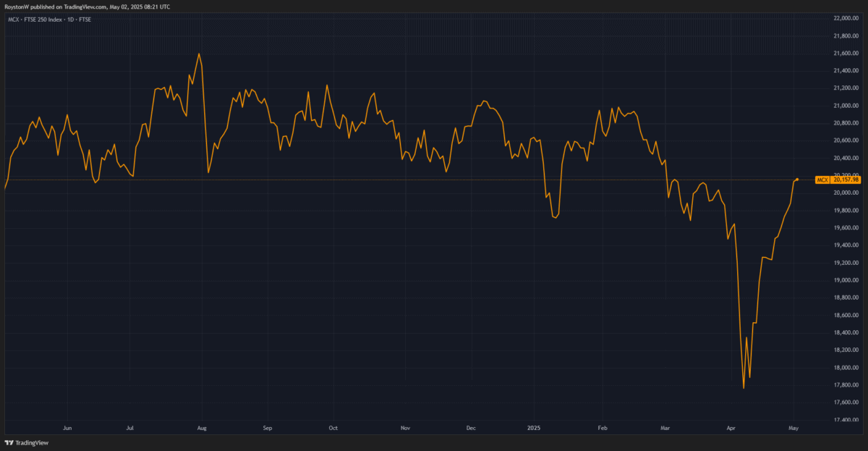Click the Jun label on time axis

coord(67,429)
